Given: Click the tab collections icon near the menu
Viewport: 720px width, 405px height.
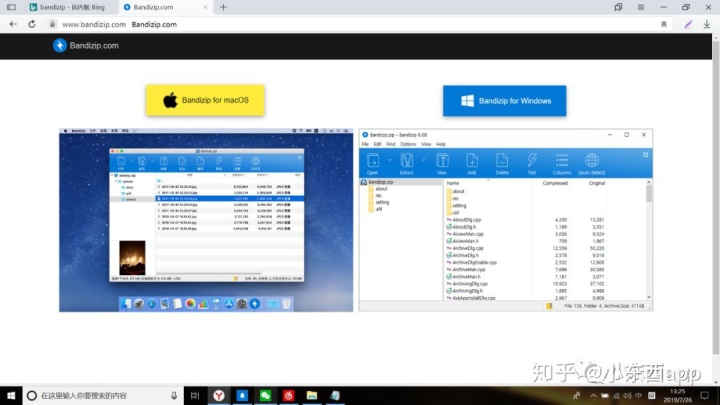Looking at the screenshot, I should [x=618, y=7].
